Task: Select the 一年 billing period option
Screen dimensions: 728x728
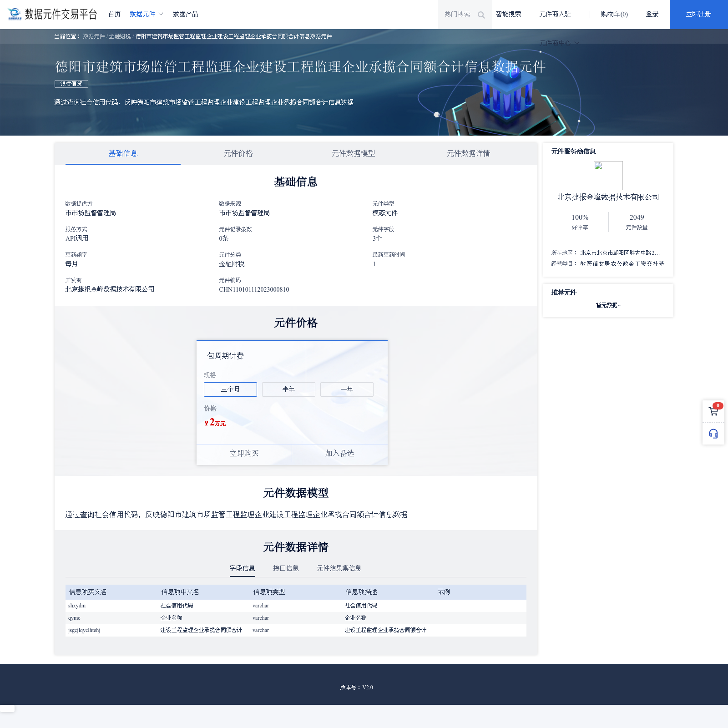Action: point(347,389)
